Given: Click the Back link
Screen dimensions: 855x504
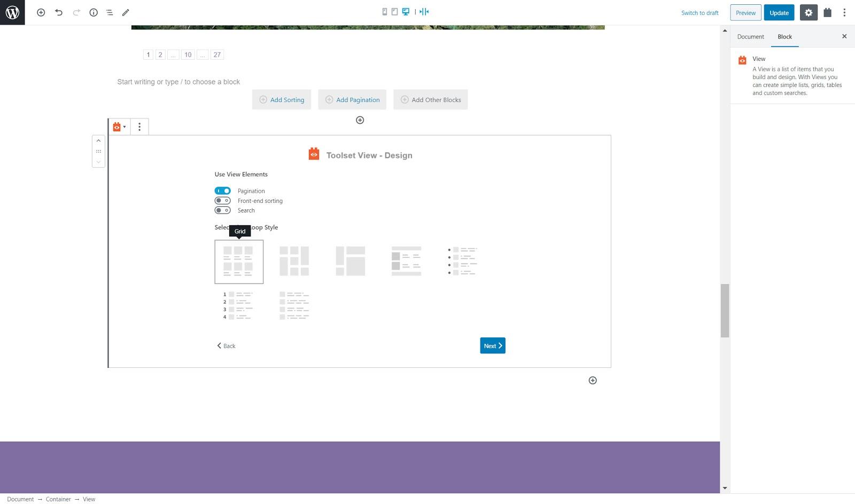Looking at the screenshot, I should 226,346.
